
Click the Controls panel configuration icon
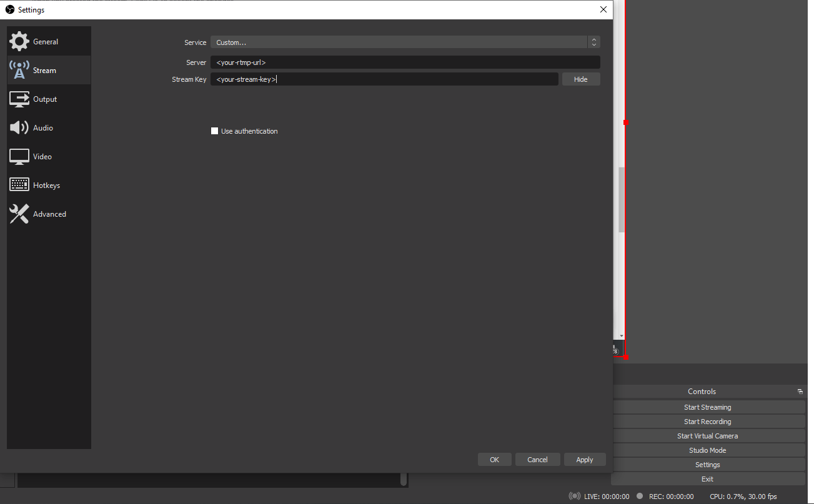tap(800, 391)
